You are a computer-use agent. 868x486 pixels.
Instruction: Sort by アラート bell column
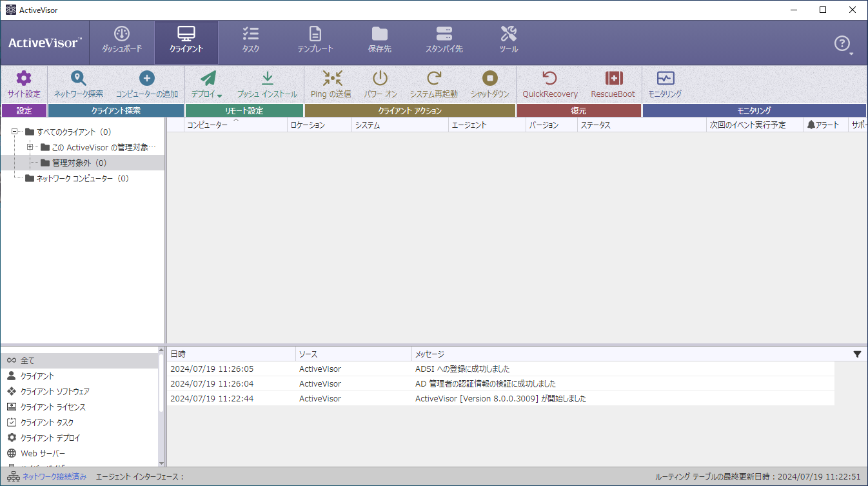(825, 125)
